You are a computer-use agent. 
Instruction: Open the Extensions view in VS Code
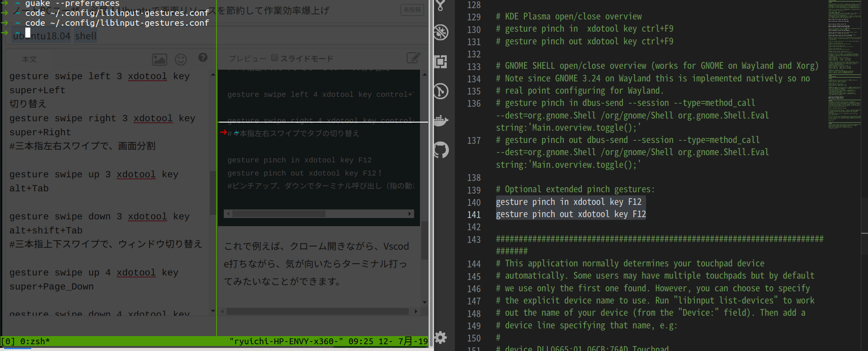(x=441, y=62)
